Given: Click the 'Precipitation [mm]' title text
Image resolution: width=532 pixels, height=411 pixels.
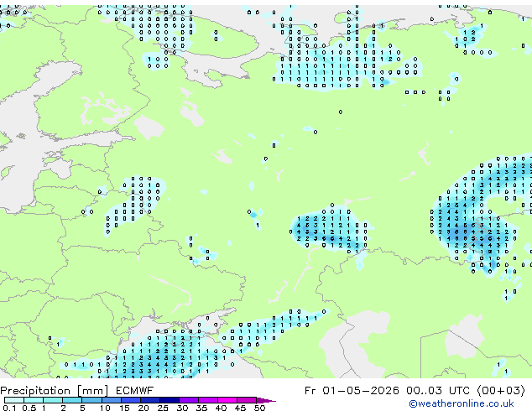Looking at the screenshot, I should point(55,391).
